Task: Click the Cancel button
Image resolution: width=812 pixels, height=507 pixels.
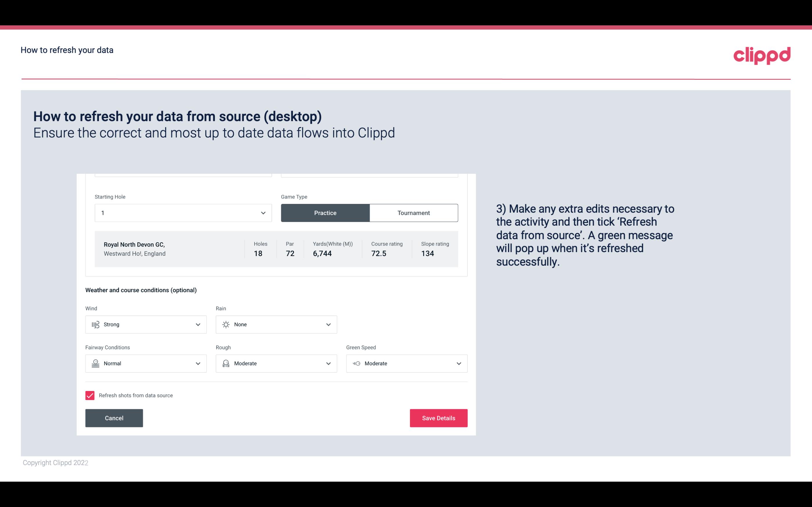Action: (114, 418)
